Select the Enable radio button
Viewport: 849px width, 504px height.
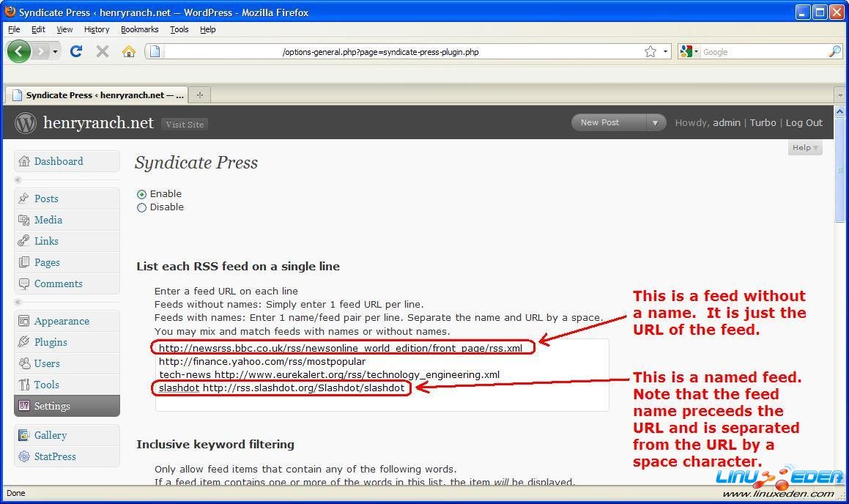click(x=141, y=194)
